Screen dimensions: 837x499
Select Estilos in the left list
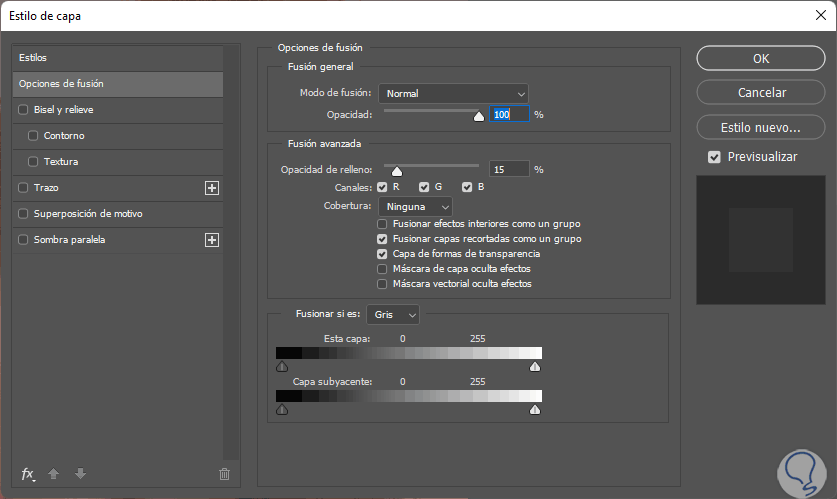point(117,58)
